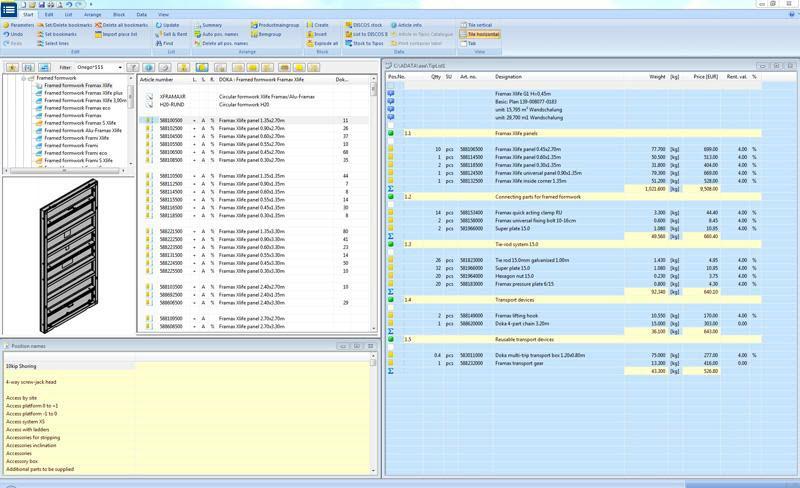The width and height of the screenshot is (800, 488).
Task: Click List to DISCOS 8
Action: pyautogui.click(x=366, y=34)
